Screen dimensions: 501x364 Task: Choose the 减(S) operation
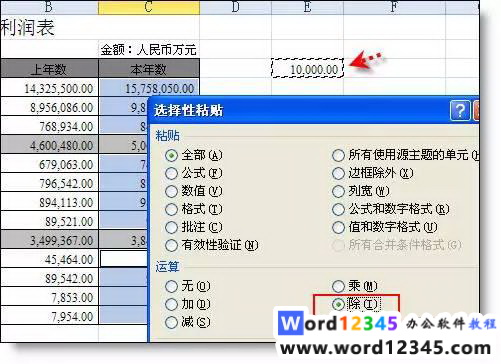coord(188,322)
